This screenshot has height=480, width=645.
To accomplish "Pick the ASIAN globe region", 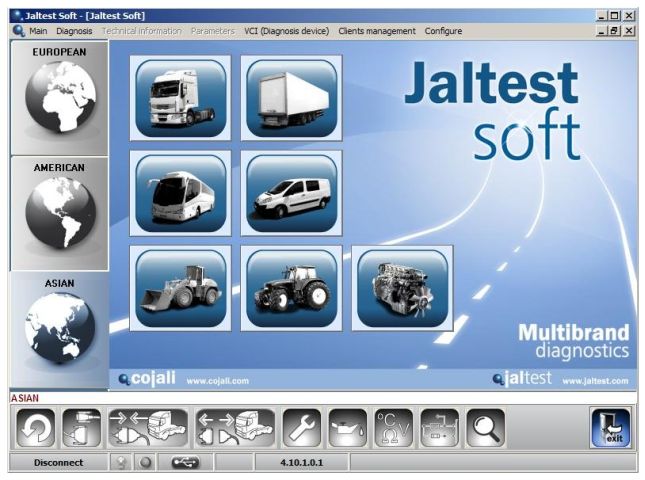I will pyautogui.click(x=60, y=330).
